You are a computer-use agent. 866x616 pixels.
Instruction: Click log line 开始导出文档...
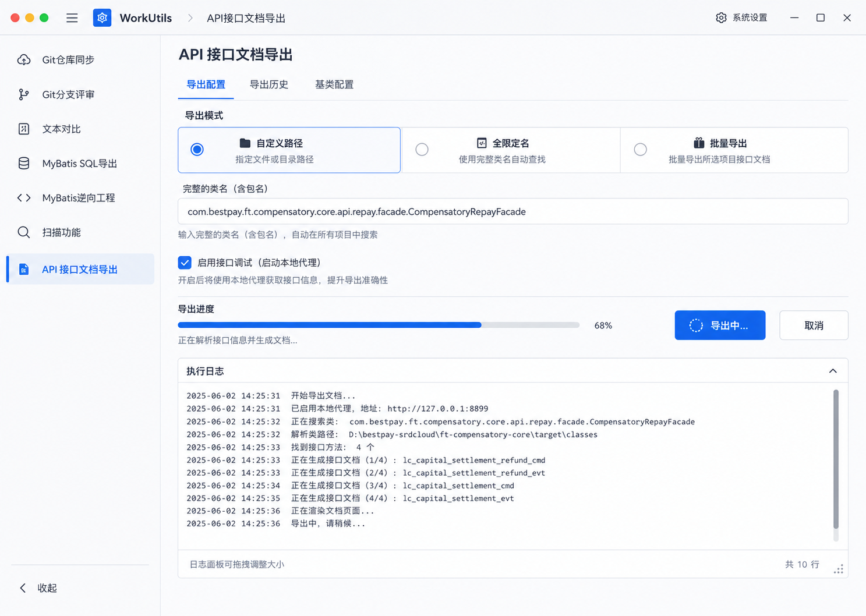271,396
